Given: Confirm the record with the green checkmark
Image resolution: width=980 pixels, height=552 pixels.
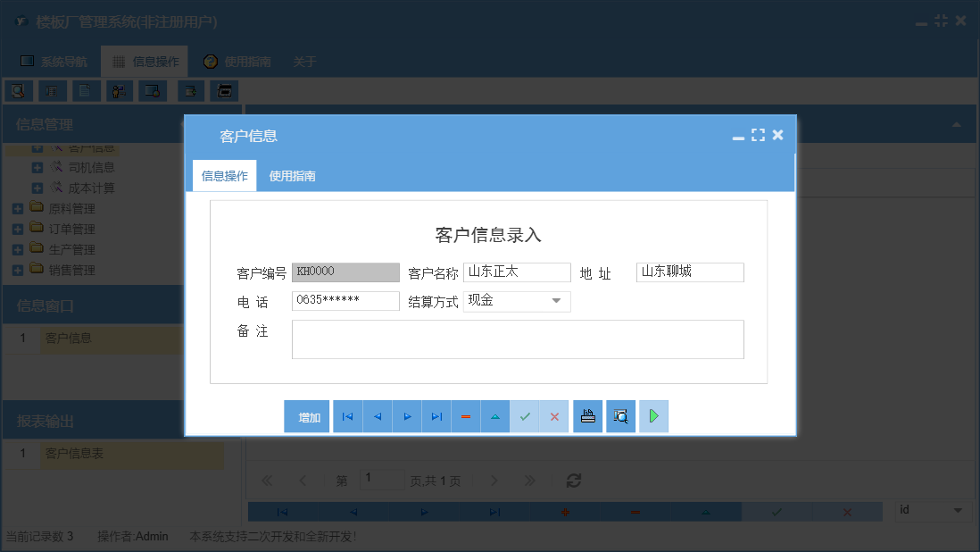Looking at the screenshot, I should pyautogui.click(x=525, y=416).
